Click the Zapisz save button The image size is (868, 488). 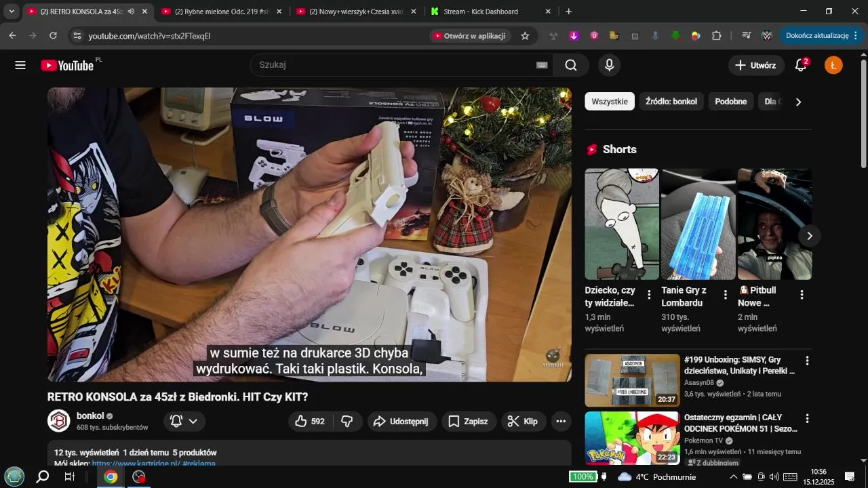[469, 422]
